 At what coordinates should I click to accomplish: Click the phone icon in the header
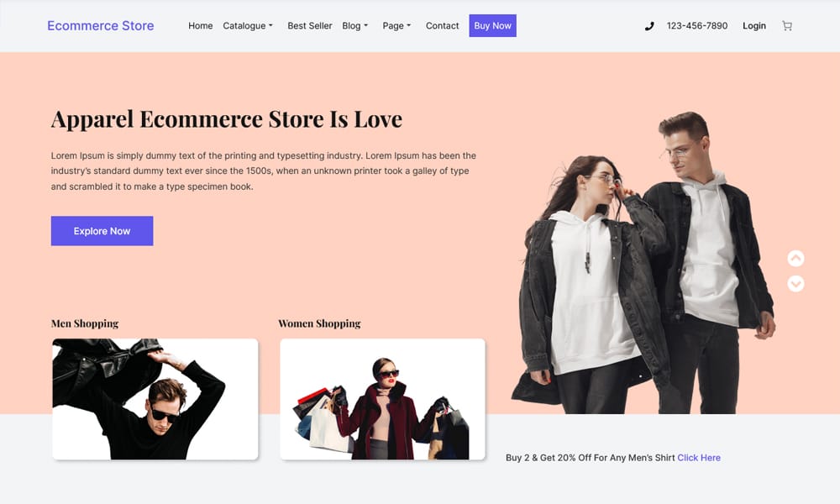point(649,26)
